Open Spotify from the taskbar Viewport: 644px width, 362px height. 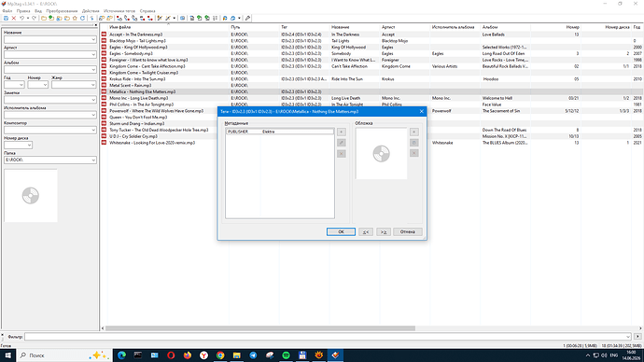click(286, 355)
